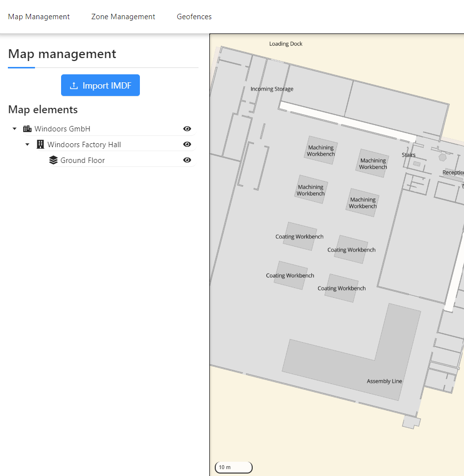The height and width of the screenshot is (476, 464).
Task: Click the upload icon in Import IMDF
Action: click(x=74, y=86)
